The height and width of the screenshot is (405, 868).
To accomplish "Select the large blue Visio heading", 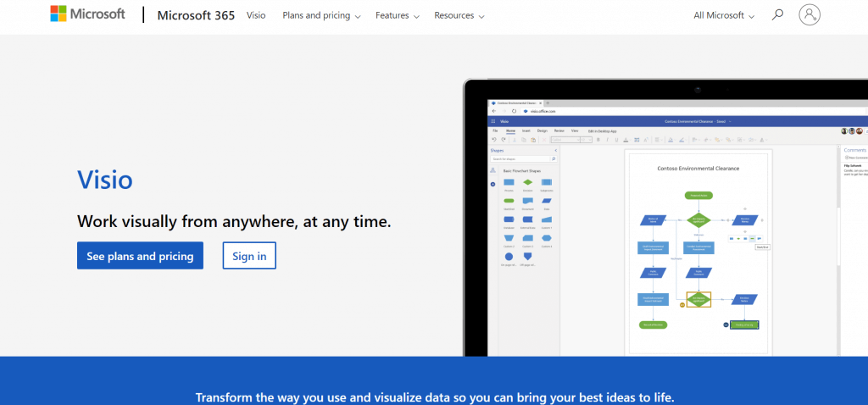I will coord(104,180).
